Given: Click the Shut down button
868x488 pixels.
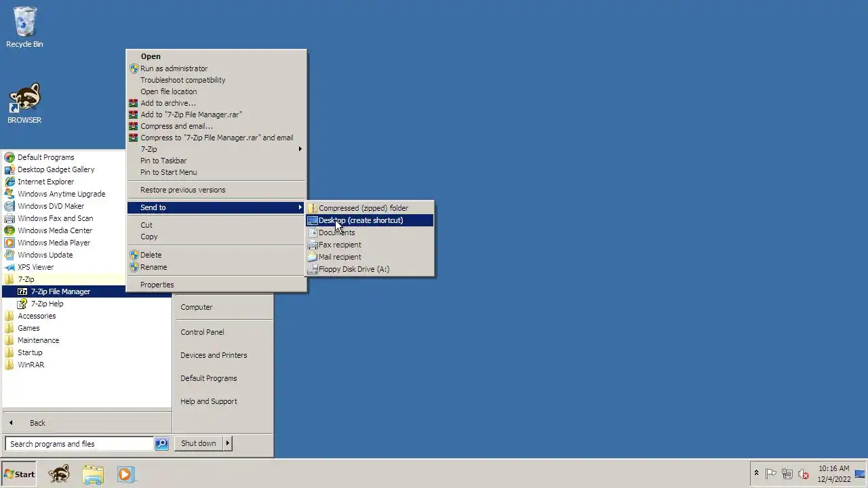Looking at the screenshot, I should tap(198, 443).
